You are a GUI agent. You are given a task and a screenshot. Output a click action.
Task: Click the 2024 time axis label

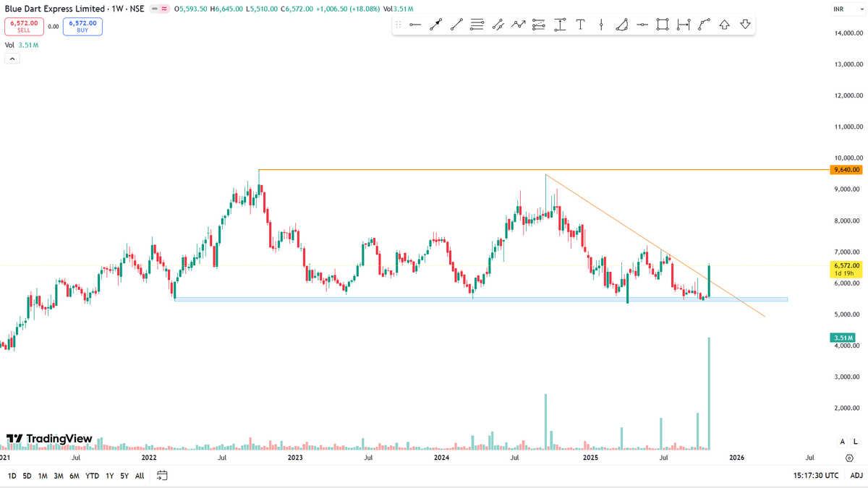coord(442,458)
